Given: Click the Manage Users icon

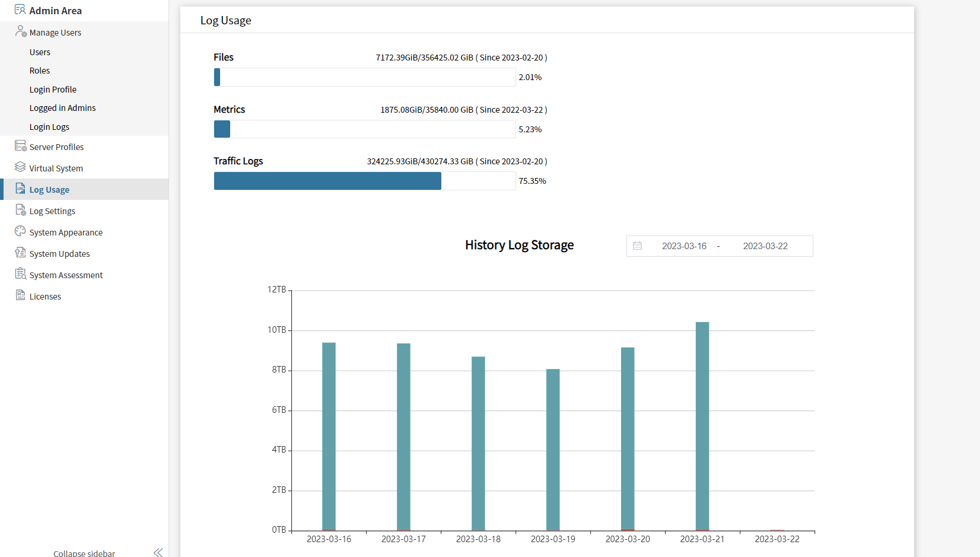Looking at the screenshot, I should 21,31.
